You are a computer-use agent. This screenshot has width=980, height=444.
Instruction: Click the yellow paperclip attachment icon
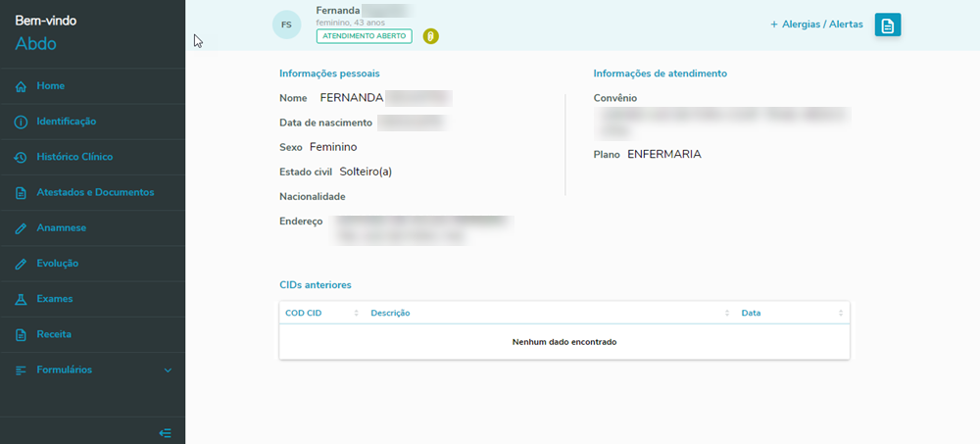[430, 36]
